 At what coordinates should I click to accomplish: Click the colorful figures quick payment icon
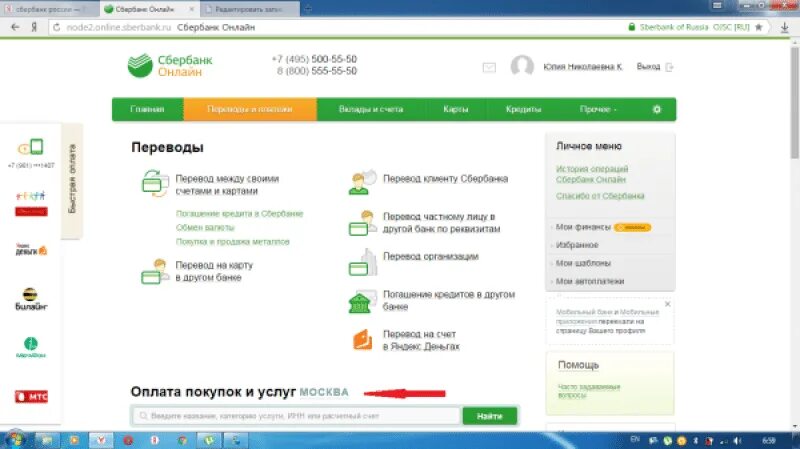pos(31,203)
